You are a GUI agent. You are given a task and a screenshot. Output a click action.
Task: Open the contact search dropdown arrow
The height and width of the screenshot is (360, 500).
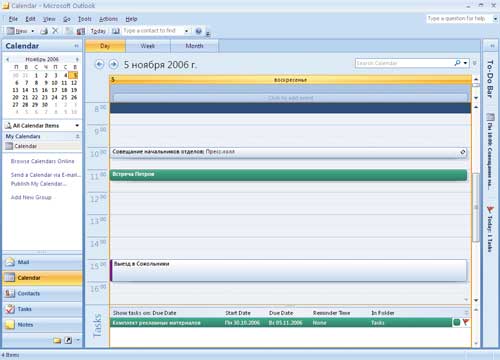tap(186, 31)
